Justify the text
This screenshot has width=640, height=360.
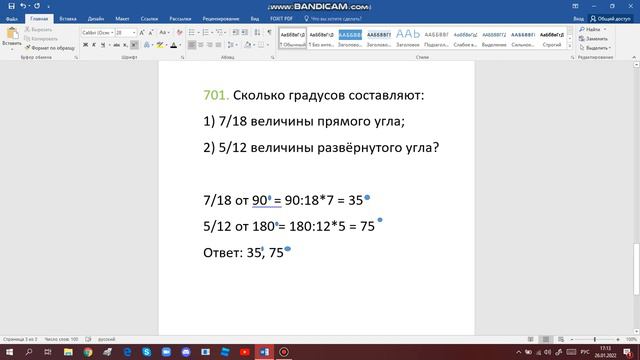(218, 45)
